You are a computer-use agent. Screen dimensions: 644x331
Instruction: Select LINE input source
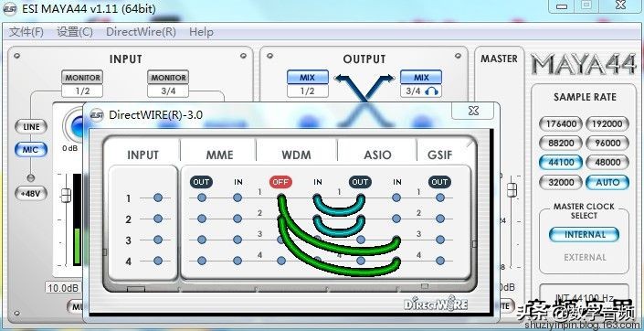(31, 127)
